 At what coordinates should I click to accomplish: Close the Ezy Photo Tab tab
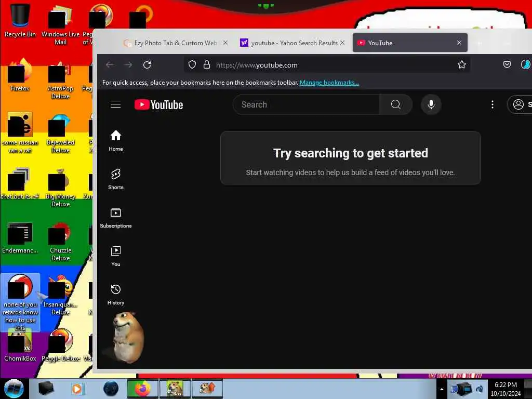click(225, 43)
